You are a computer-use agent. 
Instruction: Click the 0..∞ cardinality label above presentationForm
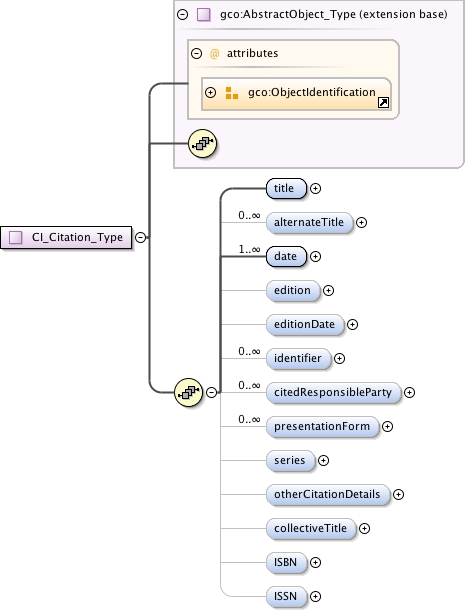(x=249, y=419)
